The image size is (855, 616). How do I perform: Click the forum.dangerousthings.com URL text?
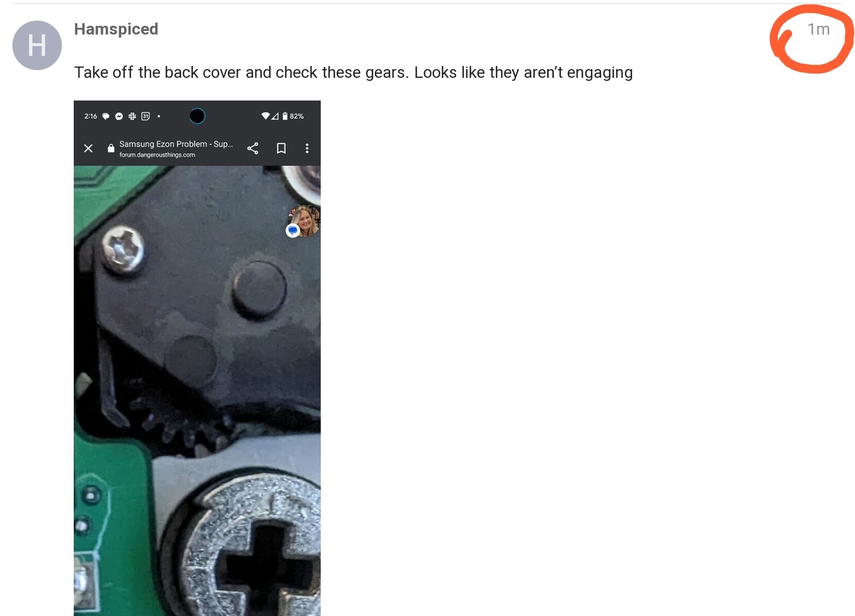[157, 155]
